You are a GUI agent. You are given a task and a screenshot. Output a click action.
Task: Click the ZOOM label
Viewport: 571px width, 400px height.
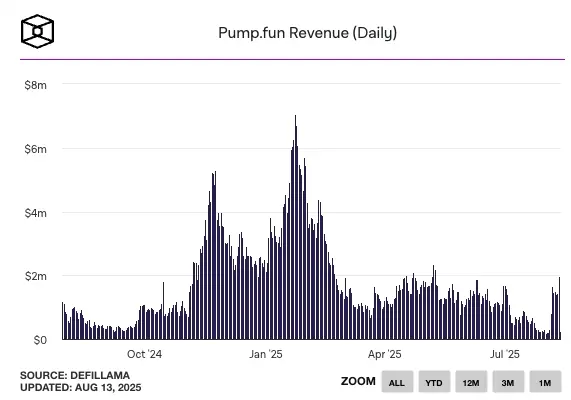pyautogui.click(x=358, y=381)
